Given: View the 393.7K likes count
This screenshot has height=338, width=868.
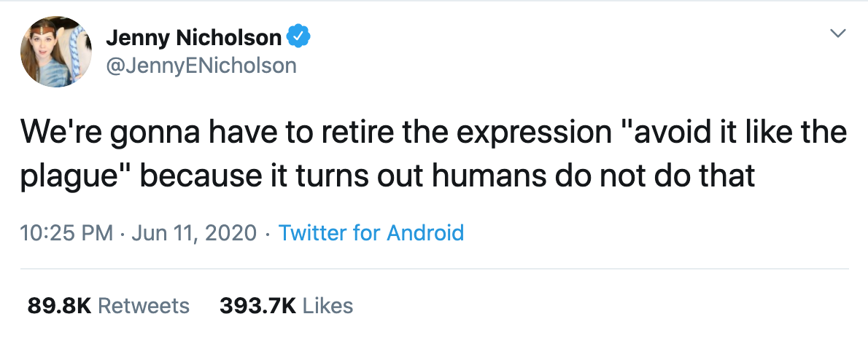Looking at the screenshot, I should point(257,305).
